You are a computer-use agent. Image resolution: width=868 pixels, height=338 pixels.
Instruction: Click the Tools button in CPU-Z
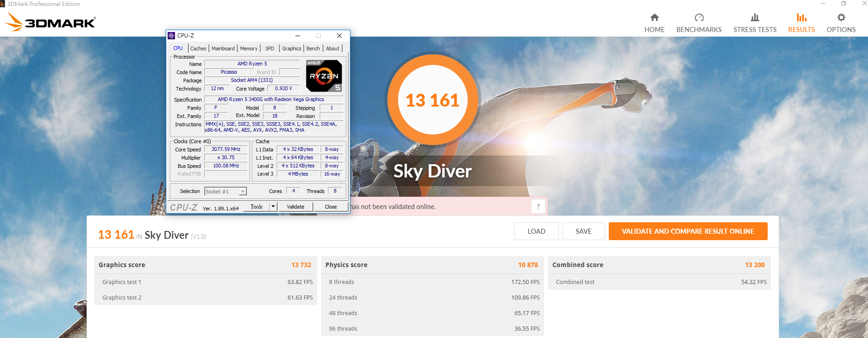257,207
